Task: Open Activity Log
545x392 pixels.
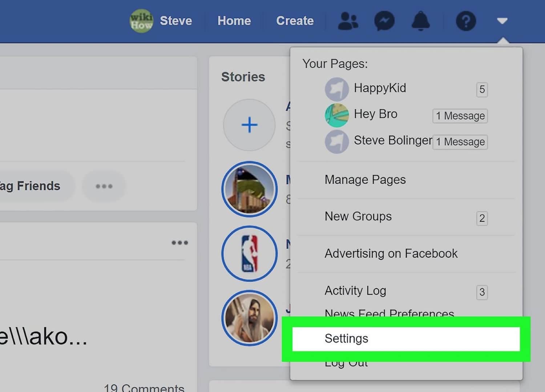Action: click(355, 291)
